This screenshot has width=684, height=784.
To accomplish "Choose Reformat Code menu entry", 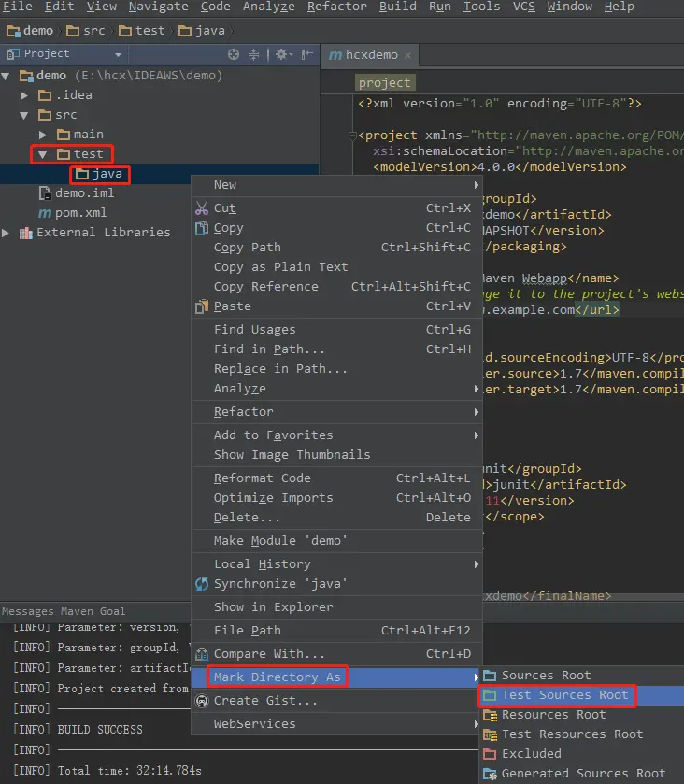I will click(x=337, y=478).
